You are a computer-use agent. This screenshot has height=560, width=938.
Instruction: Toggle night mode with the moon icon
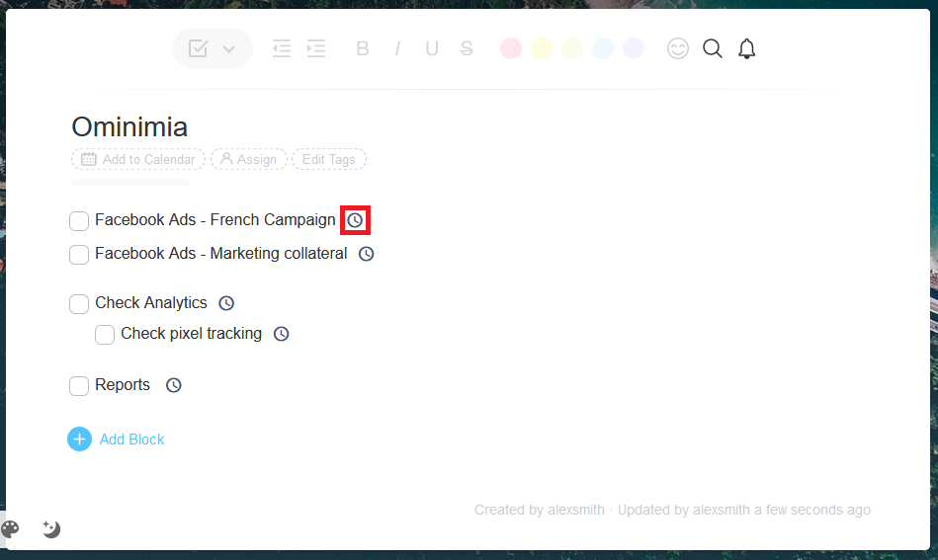[51, 528]
